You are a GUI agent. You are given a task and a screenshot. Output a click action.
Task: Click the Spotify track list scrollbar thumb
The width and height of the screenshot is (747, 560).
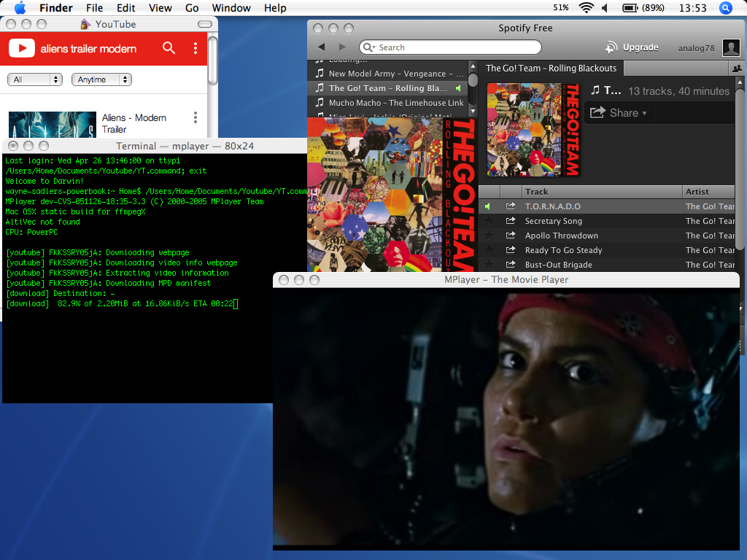(740, 168)
